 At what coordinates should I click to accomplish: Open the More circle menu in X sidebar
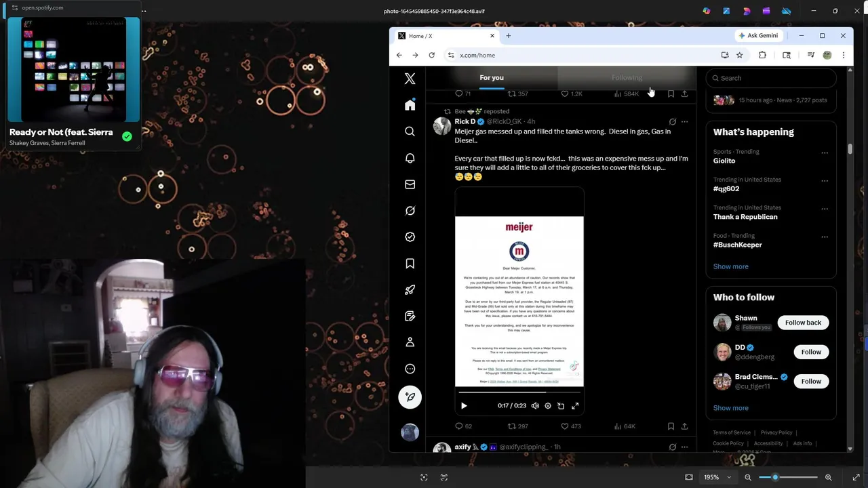click(x=410, y=369)
